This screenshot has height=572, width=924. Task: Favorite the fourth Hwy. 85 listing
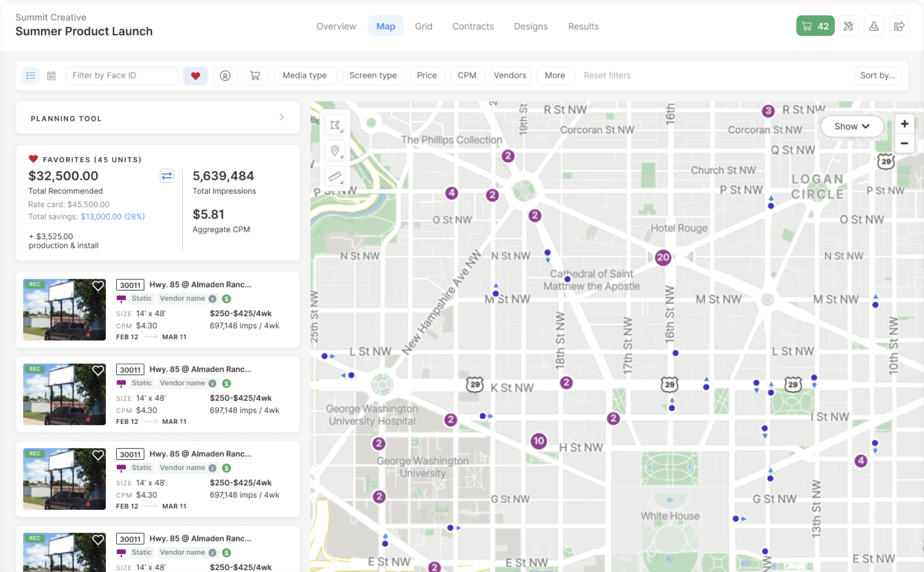click(98, 540)
